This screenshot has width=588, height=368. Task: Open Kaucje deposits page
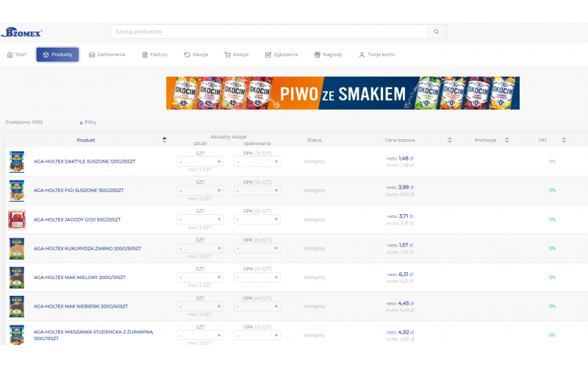[196, 54]
